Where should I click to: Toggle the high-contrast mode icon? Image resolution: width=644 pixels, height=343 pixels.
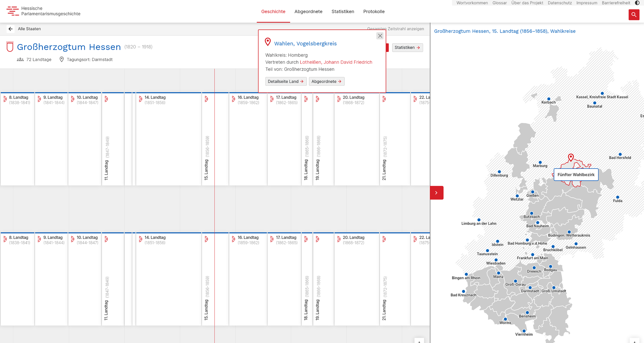tap(637, 3)
